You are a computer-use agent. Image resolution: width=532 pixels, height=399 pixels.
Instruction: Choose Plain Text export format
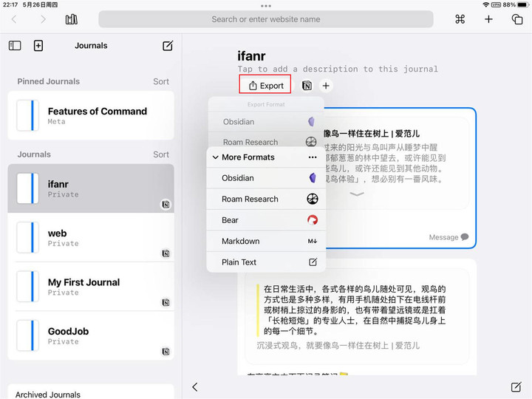pyautogui.click(x=266, y=262)
